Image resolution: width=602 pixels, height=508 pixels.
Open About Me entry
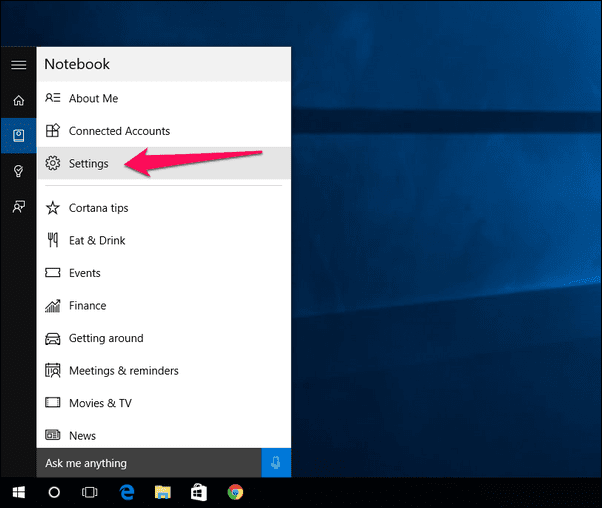pyautogui.click(x=164, y=98)
